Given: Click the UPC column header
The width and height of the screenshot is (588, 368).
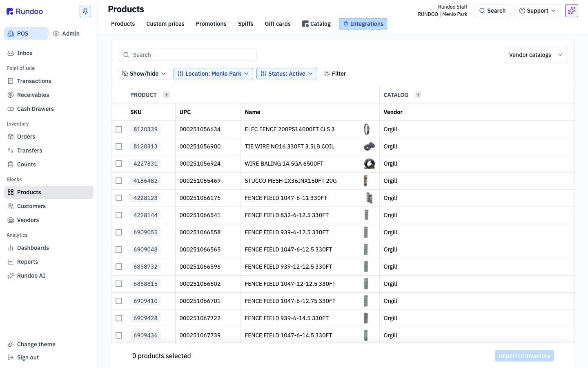Looking at the screenshot, I should pyautogui.click(x=185, y=112).
